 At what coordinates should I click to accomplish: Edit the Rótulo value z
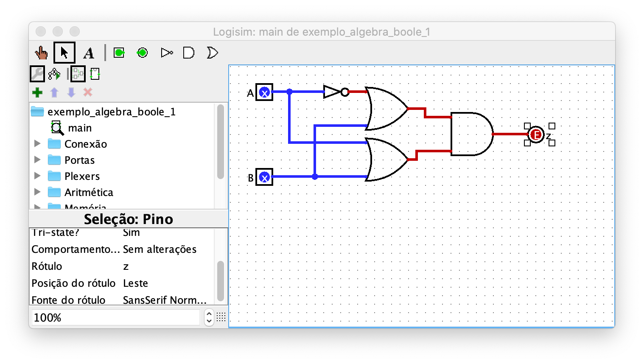pos(126,266)
